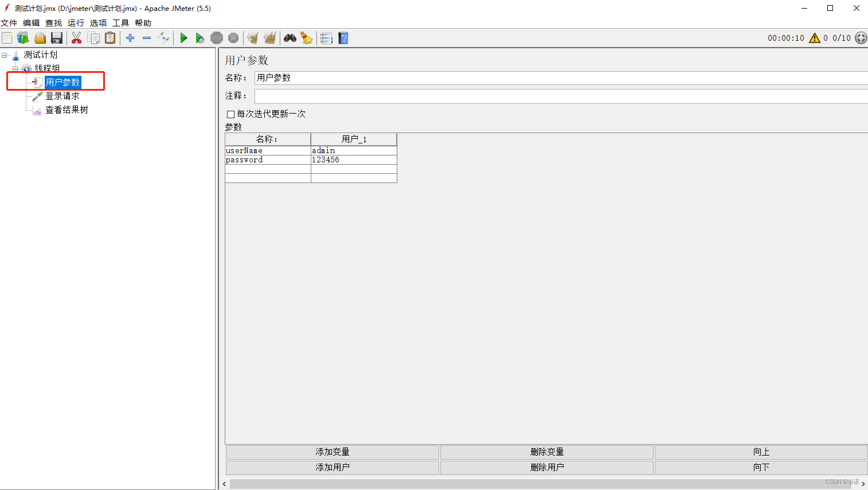Image resolution: width=868 pixels, height=490 pixels.
Task: Save the test plan with the floppy icon
Action: click(x=57, y=38)
